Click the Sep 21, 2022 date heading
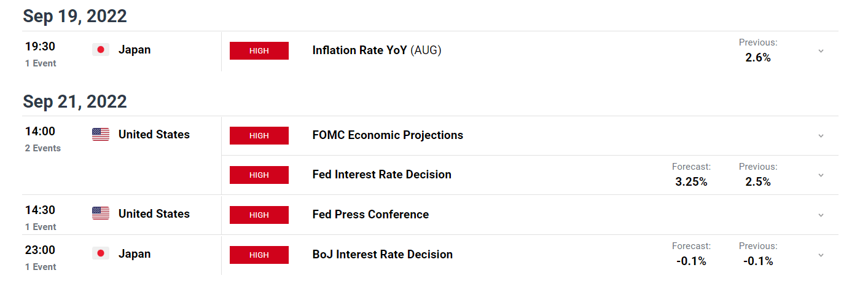 75,101
